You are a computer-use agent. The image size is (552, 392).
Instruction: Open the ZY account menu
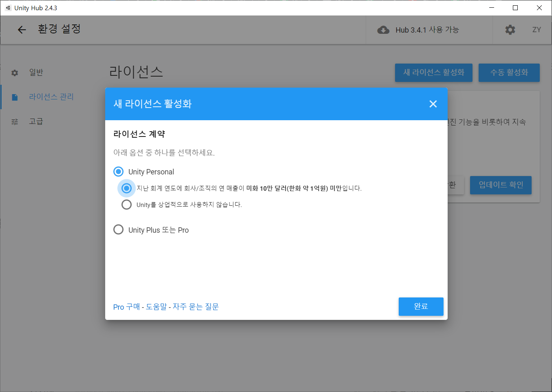coord(537,30)
